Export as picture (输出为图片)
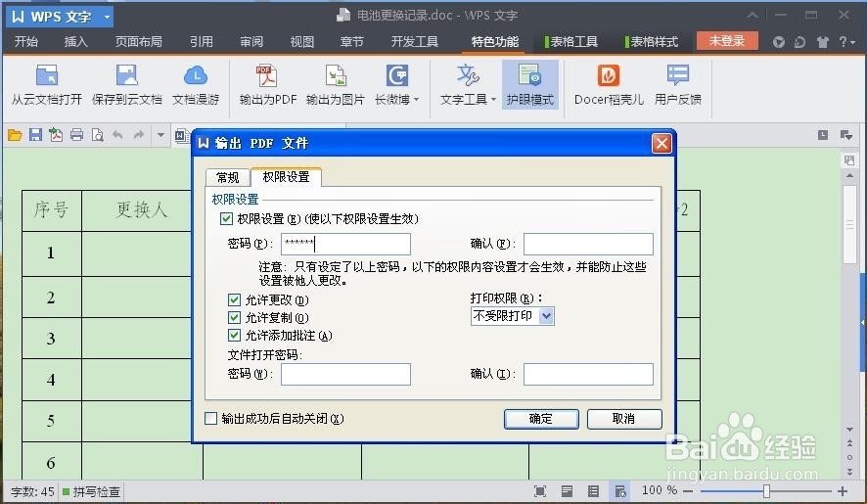Screen dimensions: 867x504 tap(335, 84)
